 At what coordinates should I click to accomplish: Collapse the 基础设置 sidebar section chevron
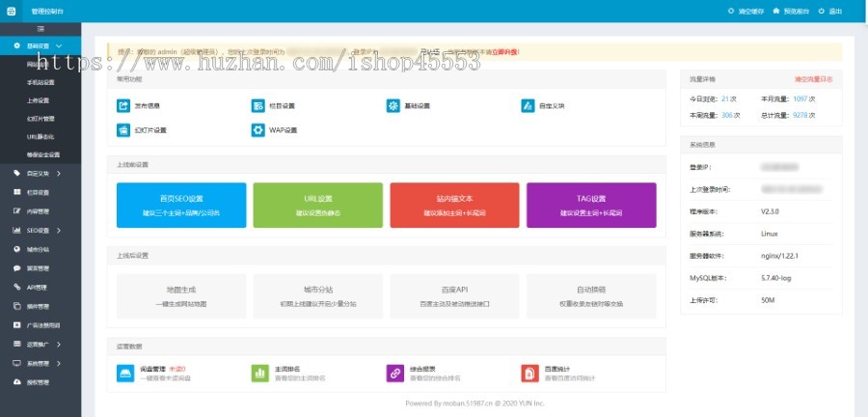[x=59, y=46]
